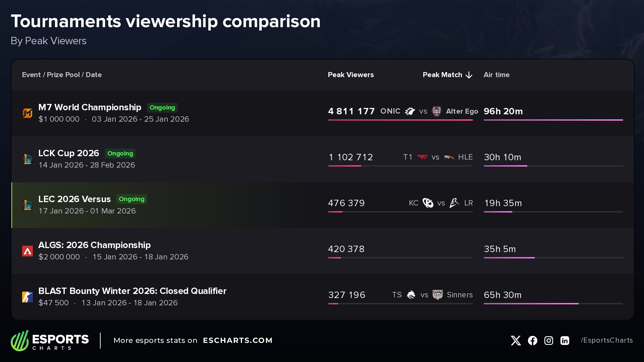Click the Esports Charts logo
The image size is (644, 362).
coord(50,341)
